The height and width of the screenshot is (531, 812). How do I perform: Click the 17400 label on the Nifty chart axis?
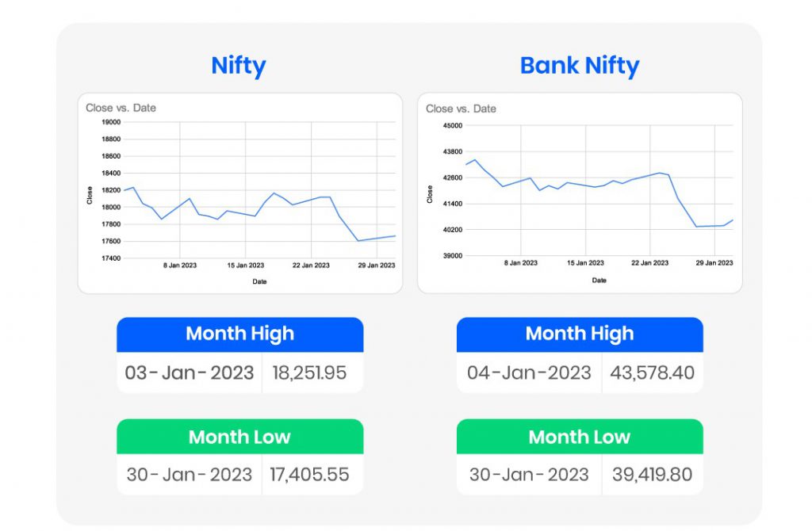tap(111, 258)
